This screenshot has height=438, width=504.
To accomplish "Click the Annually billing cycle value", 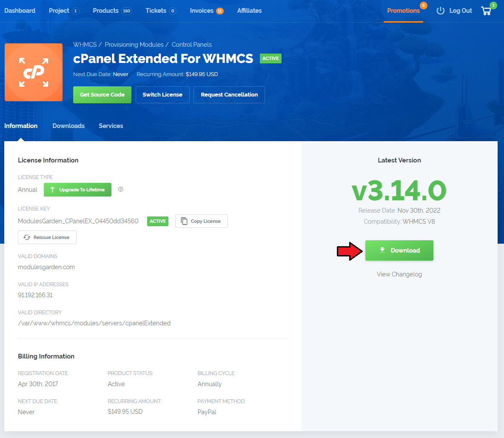I will click(x=210, y=384).
